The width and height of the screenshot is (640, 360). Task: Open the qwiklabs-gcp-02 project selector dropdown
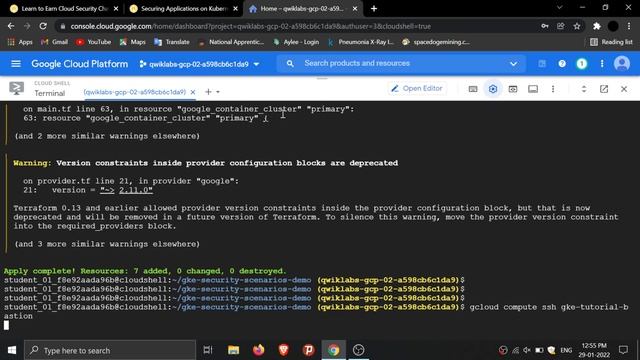[199, 64]
